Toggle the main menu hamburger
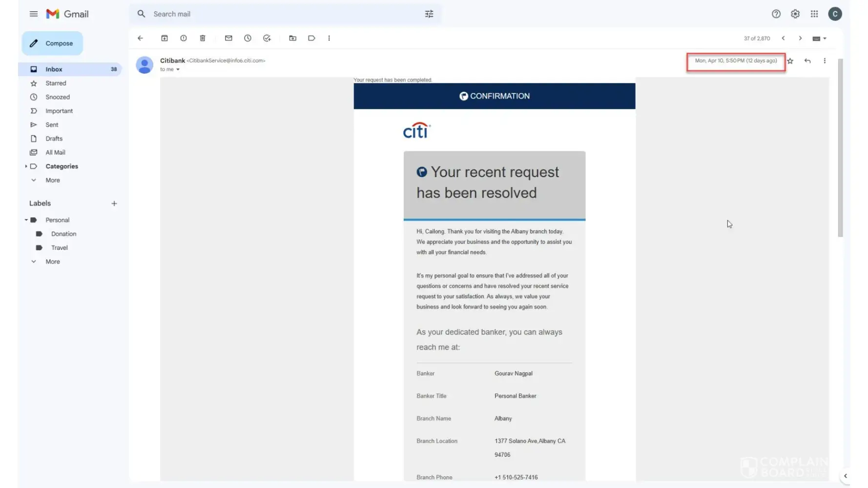 (33, 14)
